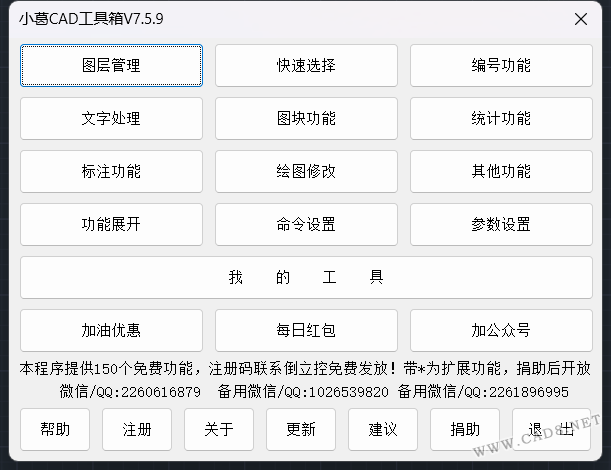The width and height of the screenshot is (611, 470).
Task: Click the 注册 register button
Action: pos(137,429)
